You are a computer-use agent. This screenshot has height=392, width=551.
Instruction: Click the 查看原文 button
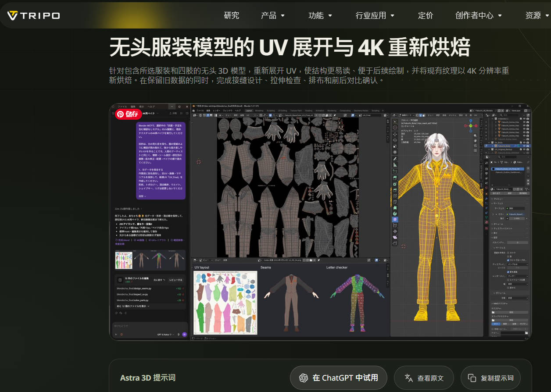pos(424,378)
